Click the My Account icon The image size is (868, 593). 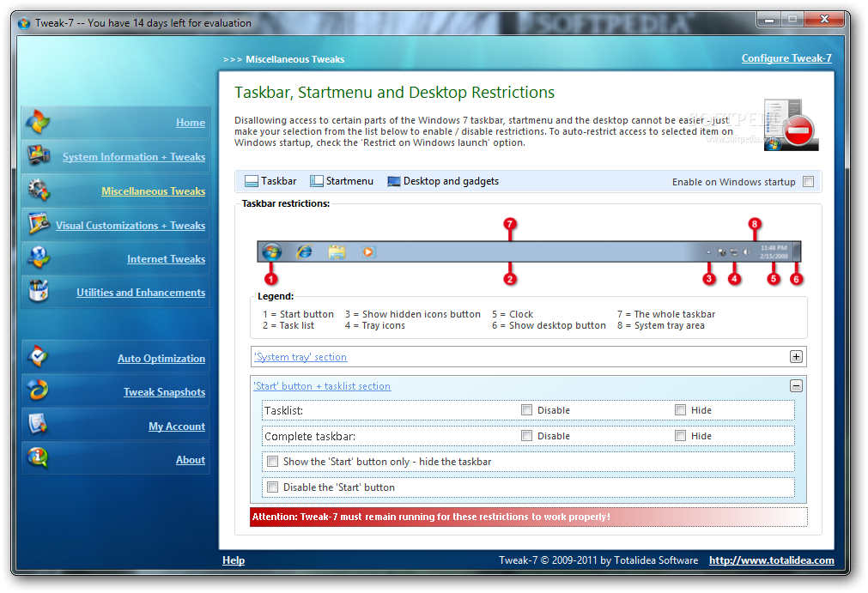(x=38, y=425)
